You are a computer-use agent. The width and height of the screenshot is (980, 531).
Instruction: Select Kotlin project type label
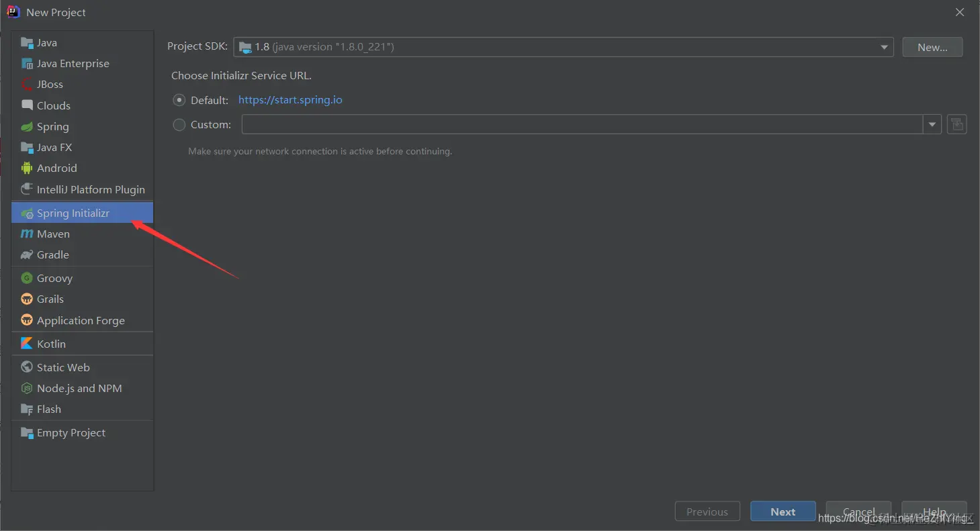coord(52,344)
